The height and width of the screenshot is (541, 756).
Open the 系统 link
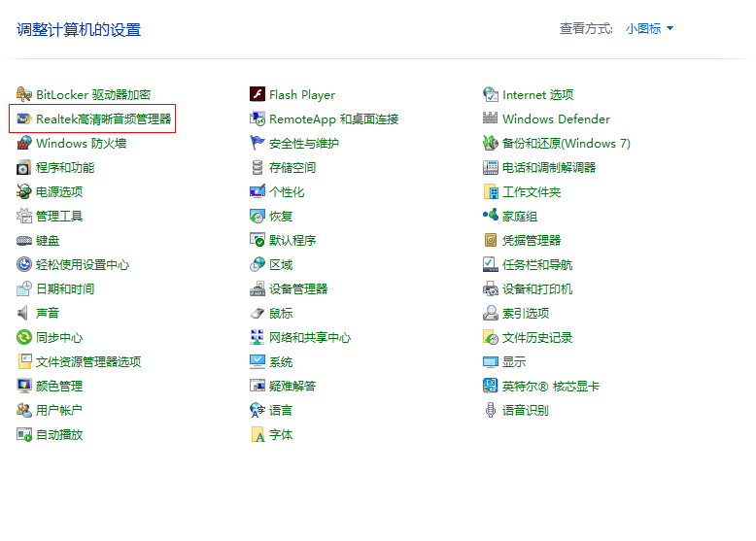281,361
